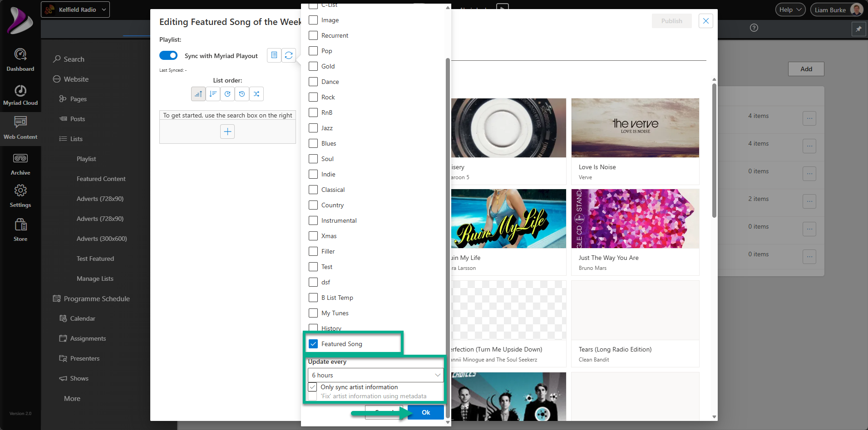Click the Add button
Screen dimensions: 868x430
(806, 69)
